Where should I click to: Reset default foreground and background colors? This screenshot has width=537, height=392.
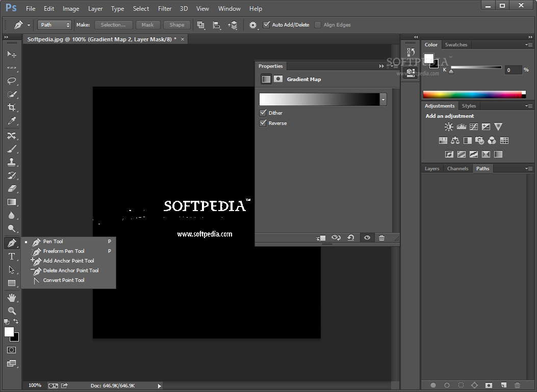coord(7,322)
